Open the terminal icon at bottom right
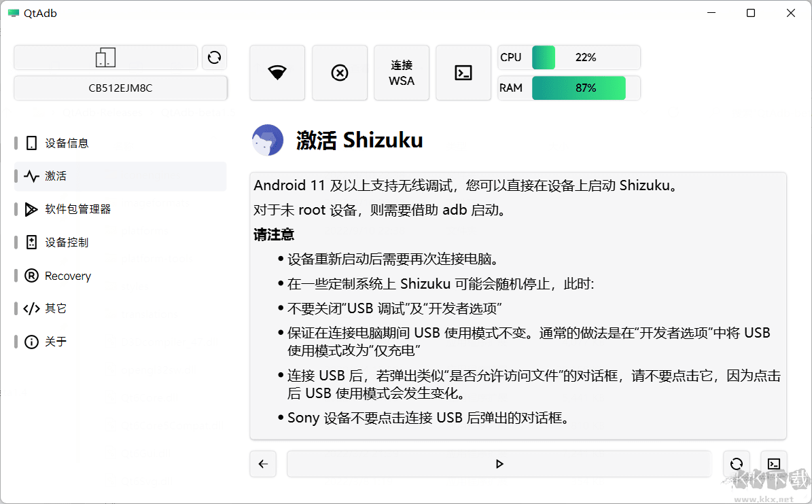Viewport: 812px width, 504px height. [774, 464]
